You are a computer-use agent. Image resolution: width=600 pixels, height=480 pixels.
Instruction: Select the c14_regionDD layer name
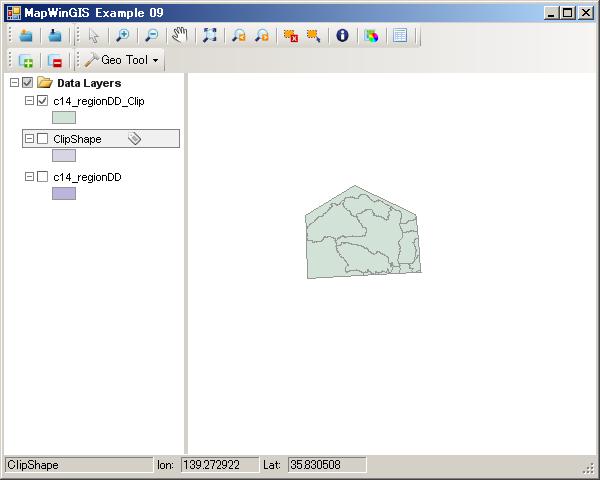(x=88, y=177)
